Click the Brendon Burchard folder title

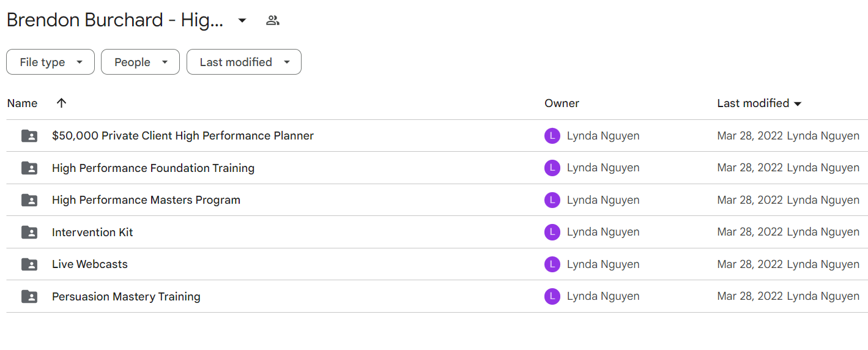115,20
